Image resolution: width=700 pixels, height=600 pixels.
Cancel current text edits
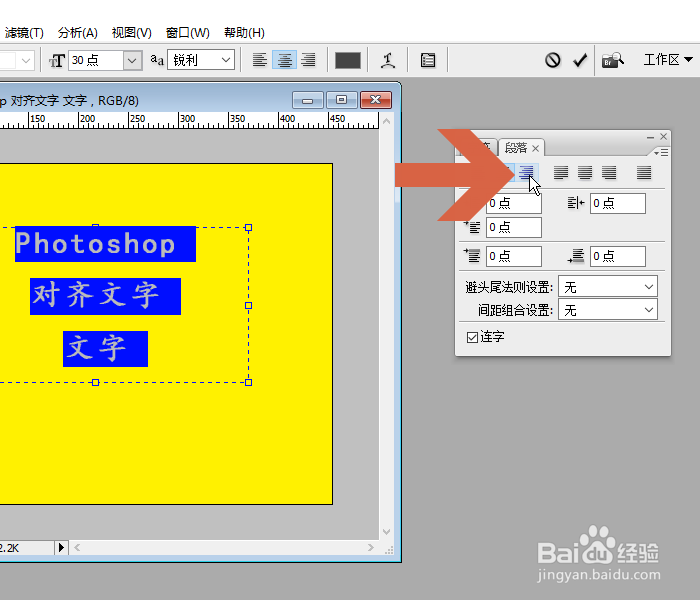[553, 60]
